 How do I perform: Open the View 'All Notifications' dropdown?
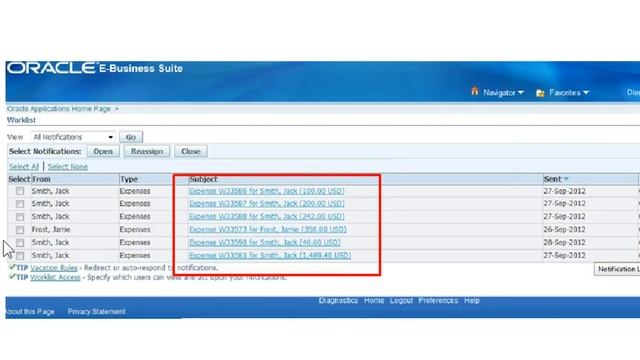tap(73, 137)
